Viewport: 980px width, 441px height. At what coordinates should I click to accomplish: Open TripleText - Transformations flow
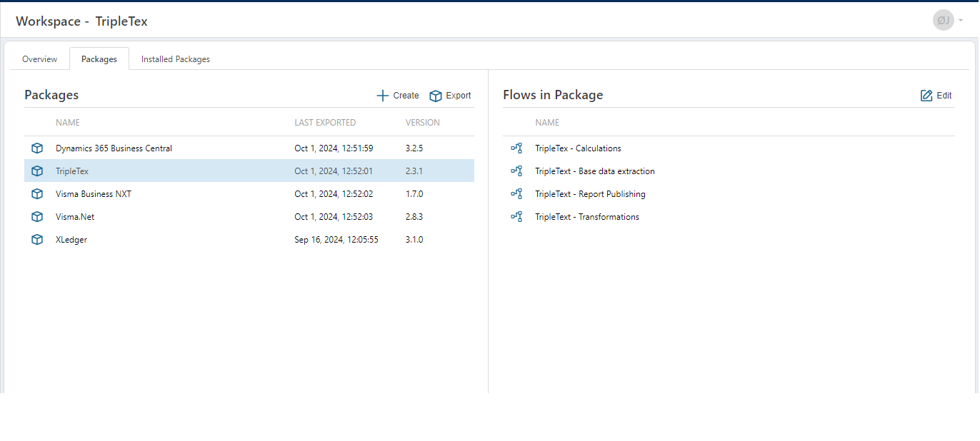pos(587,217)
